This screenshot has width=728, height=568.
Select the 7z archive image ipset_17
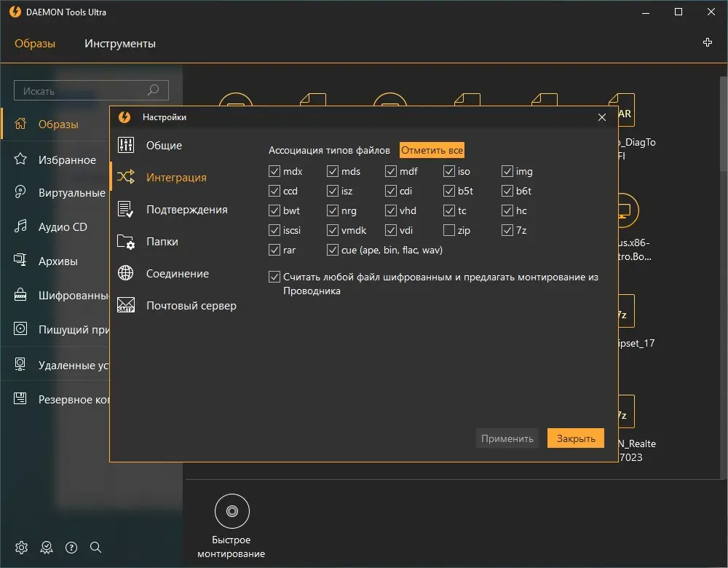[626, 311]
